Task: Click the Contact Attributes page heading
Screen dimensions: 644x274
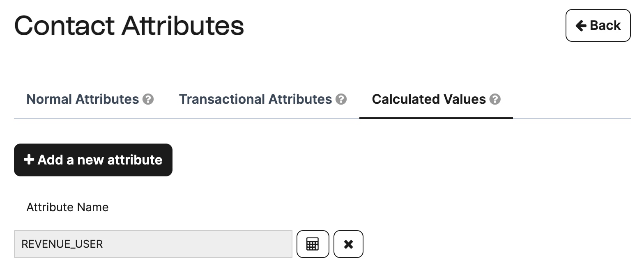Action: tap(129, 25)
